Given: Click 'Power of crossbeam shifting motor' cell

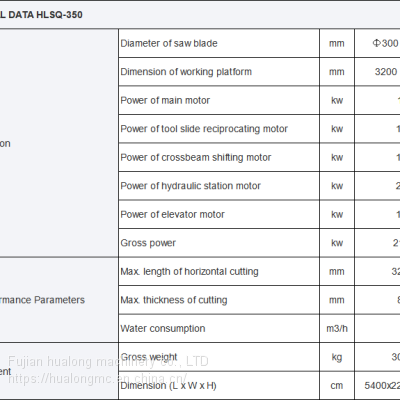Looking at the screenshot, I should click(x=219, y=157).
